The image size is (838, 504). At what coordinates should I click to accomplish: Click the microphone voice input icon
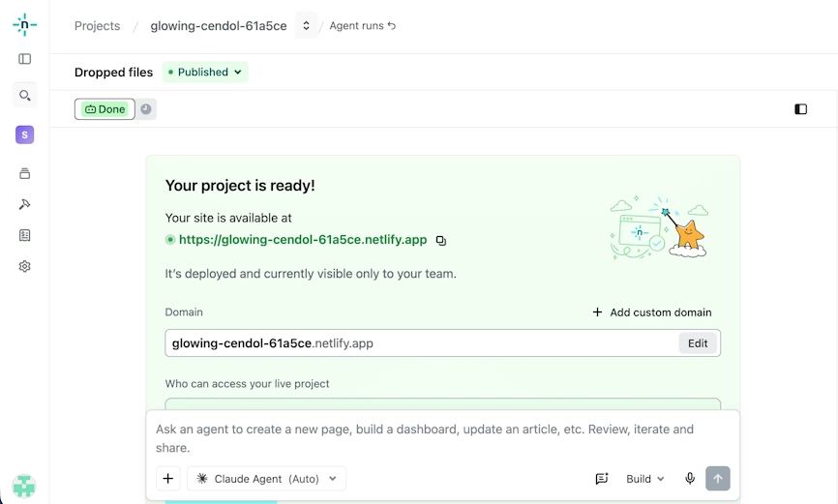[x=690, y=478]
